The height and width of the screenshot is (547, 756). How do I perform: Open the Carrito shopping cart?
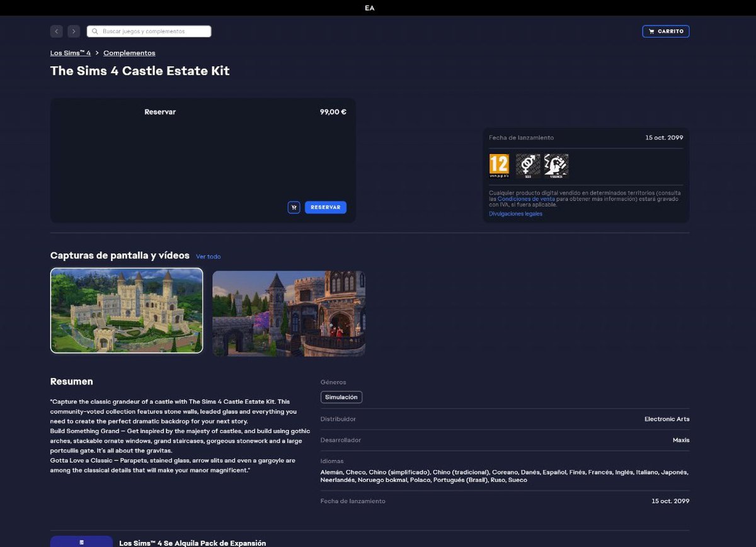[665, 31]
